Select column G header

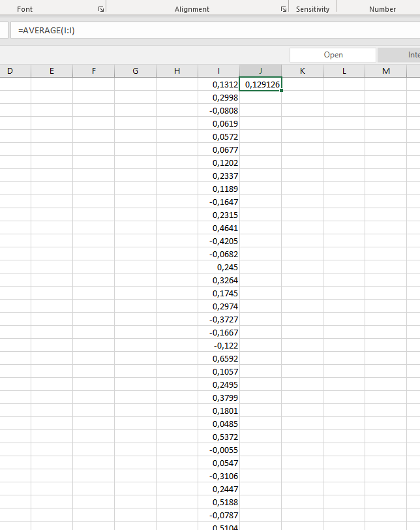click(135, 71)
